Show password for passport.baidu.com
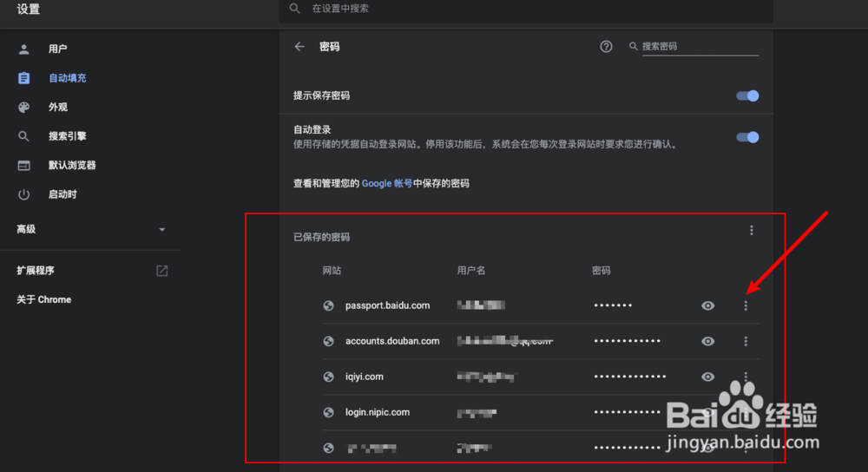The image size is (868, 472). point(707,305)
